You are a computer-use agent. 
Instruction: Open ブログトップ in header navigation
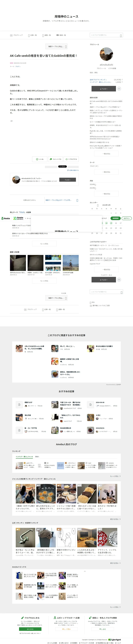16,35
